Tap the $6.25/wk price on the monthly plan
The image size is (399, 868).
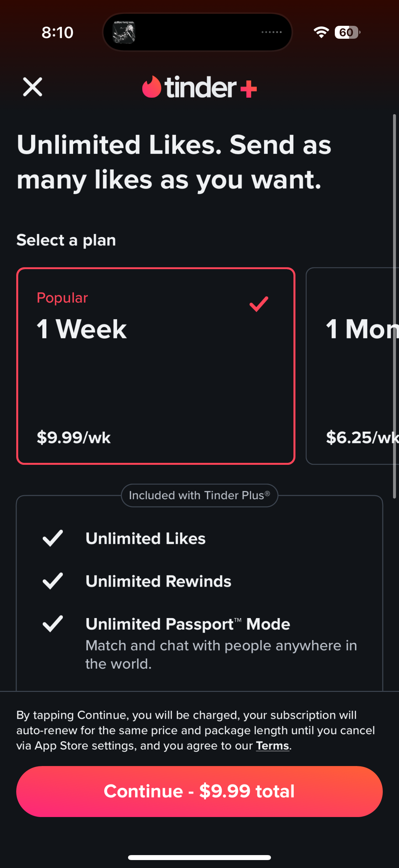tap(362, 437)
